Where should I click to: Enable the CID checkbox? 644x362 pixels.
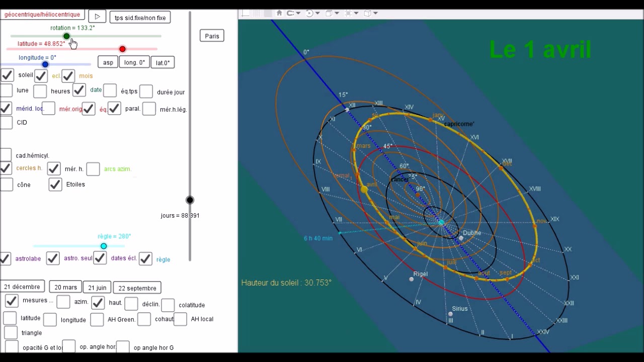pos(6,122)
